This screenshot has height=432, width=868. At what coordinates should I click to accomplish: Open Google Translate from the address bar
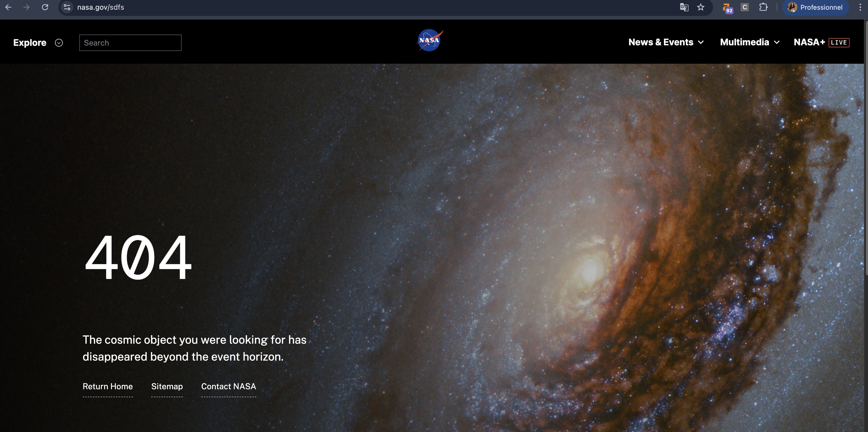(684, 7)
